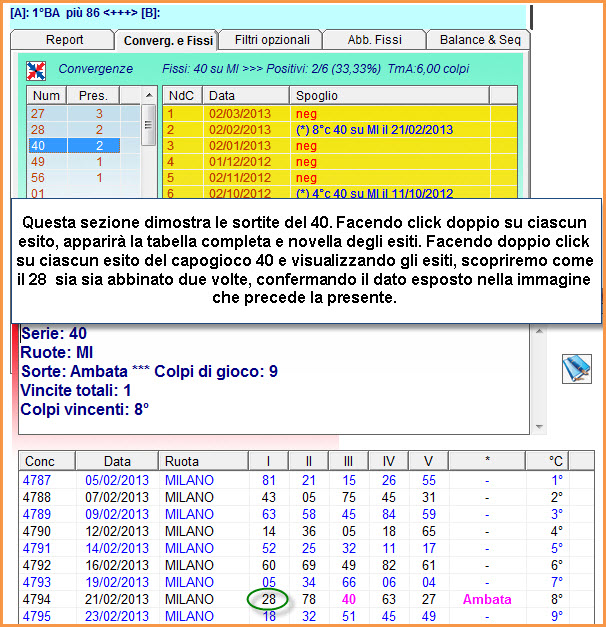Click the NdC column header
This screenshot has height=627, width=606.
click(182, 96)
